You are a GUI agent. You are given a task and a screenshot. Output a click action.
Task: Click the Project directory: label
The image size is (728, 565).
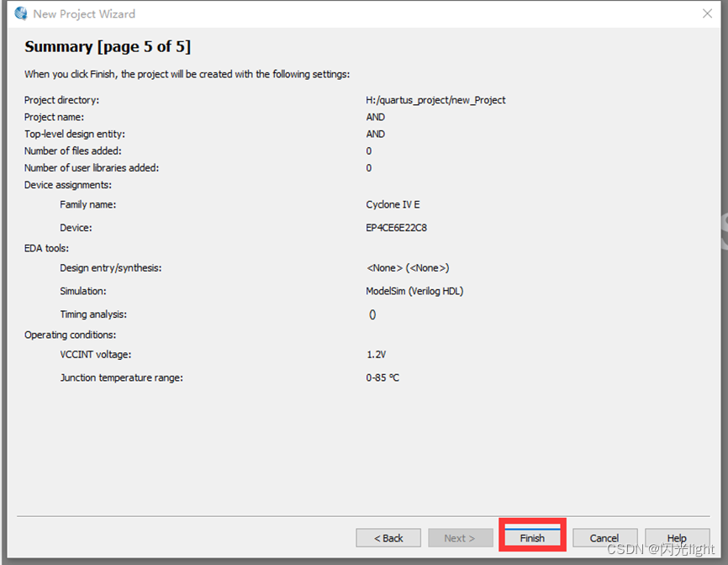(x=61, y=100)
